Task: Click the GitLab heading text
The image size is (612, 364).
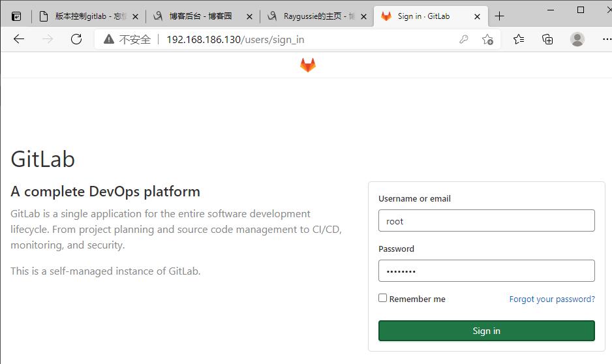Action: (x=42, y=159)
